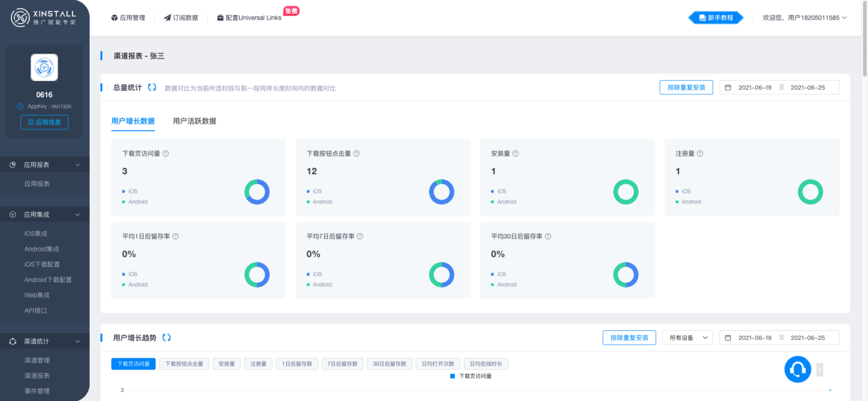Image resolution: width=868 pixels, height=401 pixels.
Task: Select the 7日后留存数 trend metric
Action: (x=343, y=364)
